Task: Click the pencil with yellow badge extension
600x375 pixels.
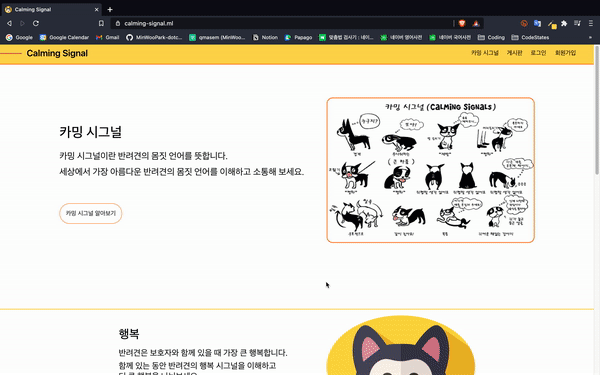Action: point(551,24)
